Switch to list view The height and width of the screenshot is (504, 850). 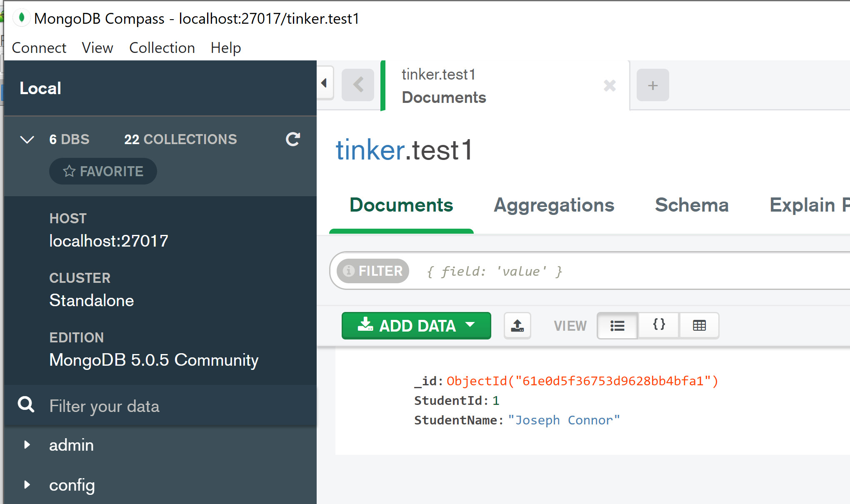(617, 326)
